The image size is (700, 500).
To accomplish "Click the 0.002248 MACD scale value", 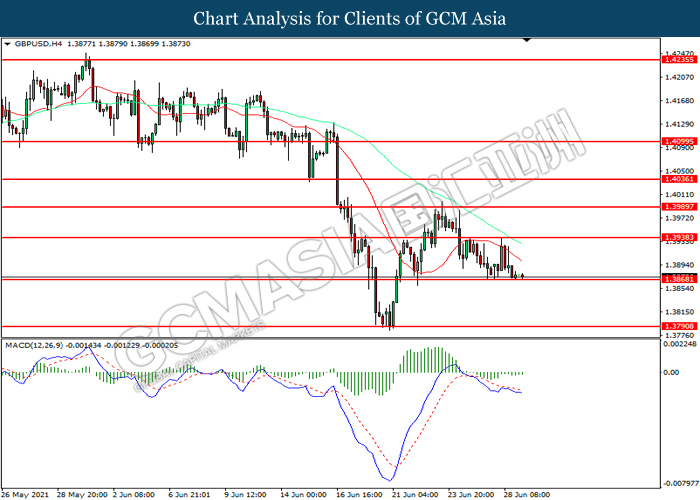I will tap(680, 345).
